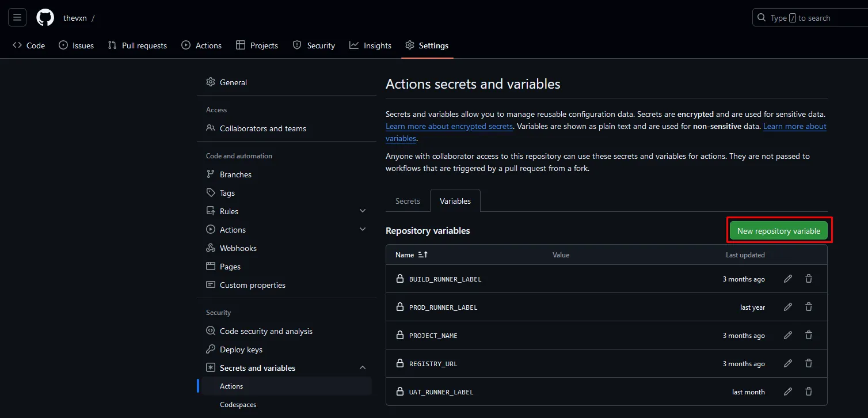Select Codespaces under Secrets and variables
This screenshot has height=418, width=868.
pos(287,405)
